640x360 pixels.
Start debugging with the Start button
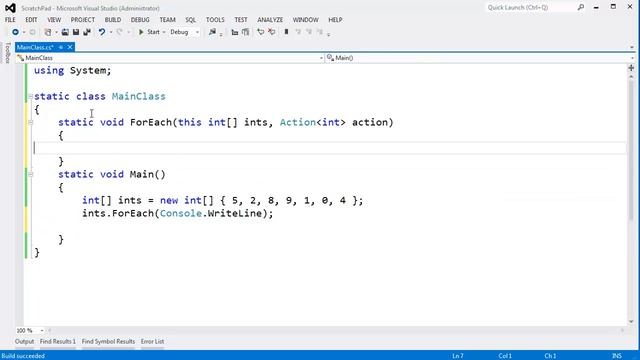149,32
